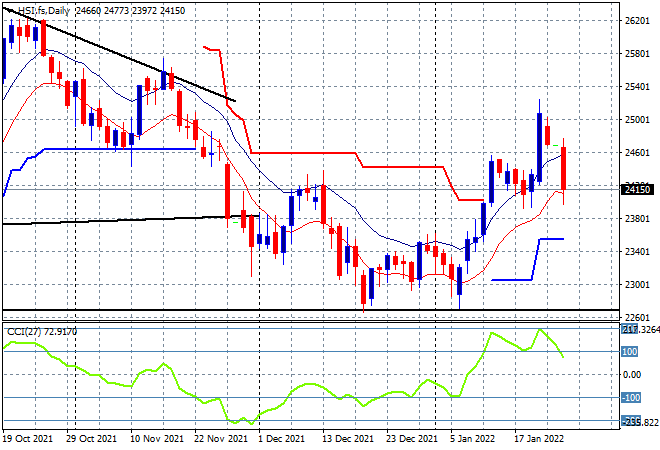Click the 25801 price axis label
Viewport: 660px width, 450px height.
(637, 54)
